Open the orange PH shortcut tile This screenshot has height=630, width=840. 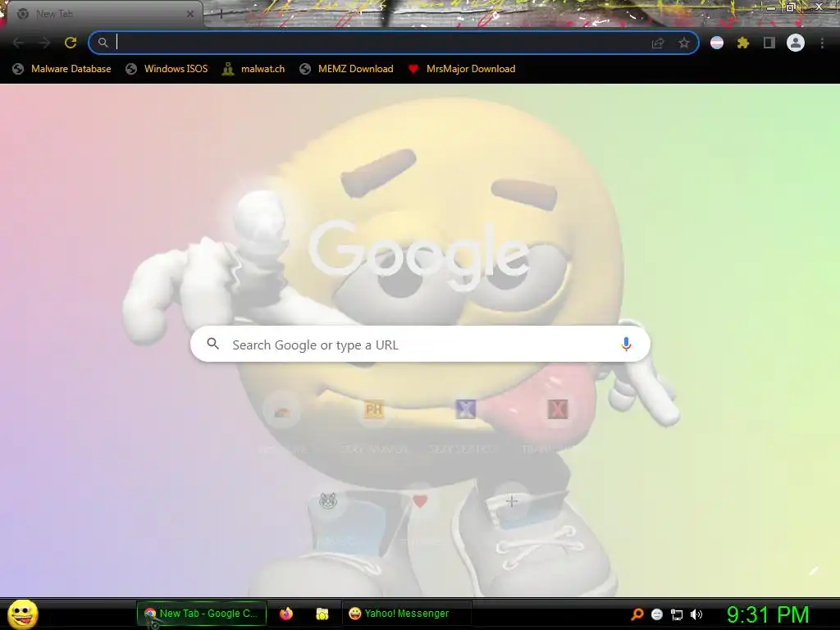tap(374, 410)
